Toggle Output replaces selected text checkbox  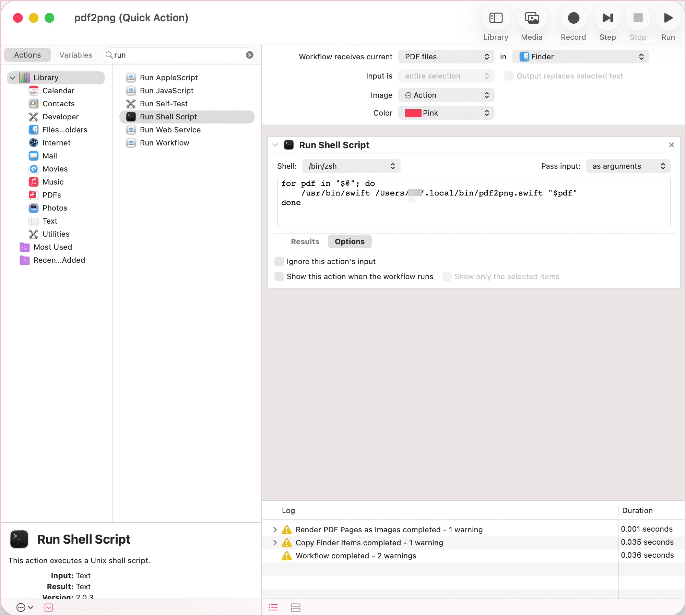[509, 76]
